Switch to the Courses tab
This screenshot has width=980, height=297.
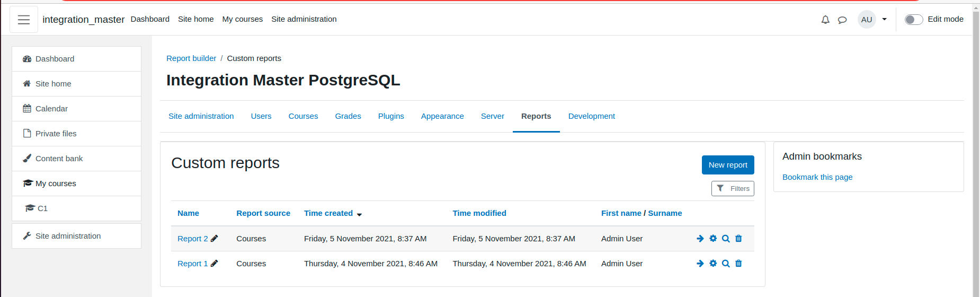[x=303, y=116]
